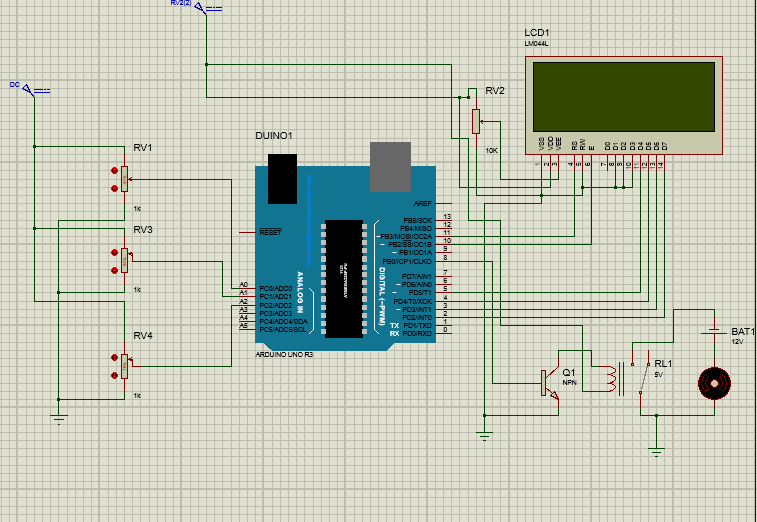Screen dimensions: 757x522
Task: Click the Arduino AREF pin label
Action: 422,204
